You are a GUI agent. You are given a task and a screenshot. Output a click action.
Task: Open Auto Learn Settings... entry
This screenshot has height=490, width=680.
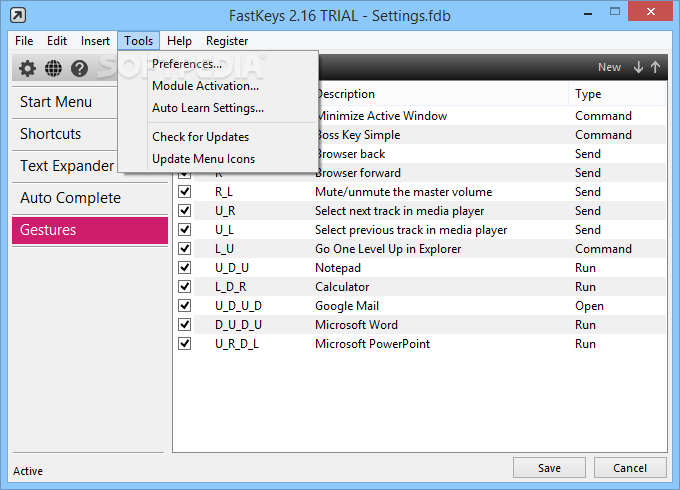pos(218,108)
